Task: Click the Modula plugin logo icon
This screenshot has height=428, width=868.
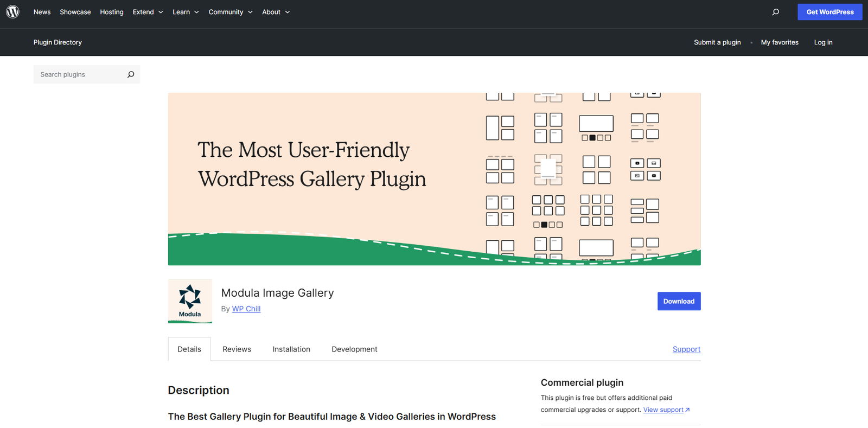Action: 190,301
